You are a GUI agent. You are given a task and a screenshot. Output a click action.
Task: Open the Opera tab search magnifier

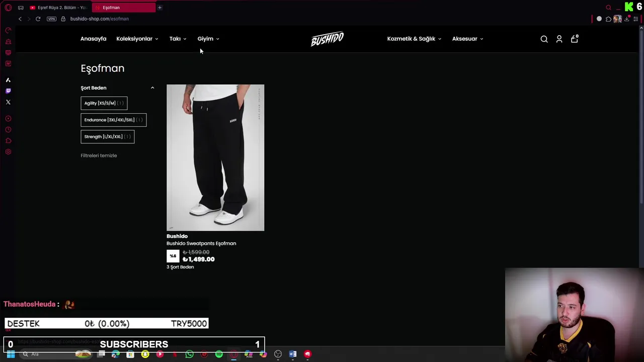(608, 8)
